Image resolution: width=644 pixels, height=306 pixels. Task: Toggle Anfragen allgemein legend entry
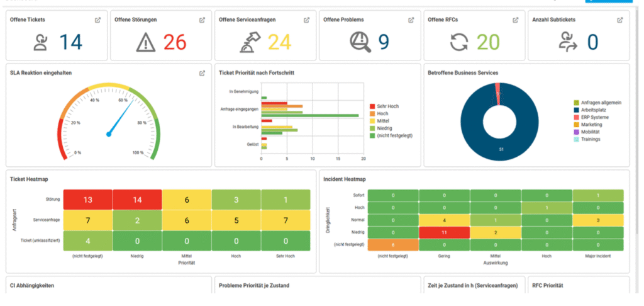click(x=597, y=103)
